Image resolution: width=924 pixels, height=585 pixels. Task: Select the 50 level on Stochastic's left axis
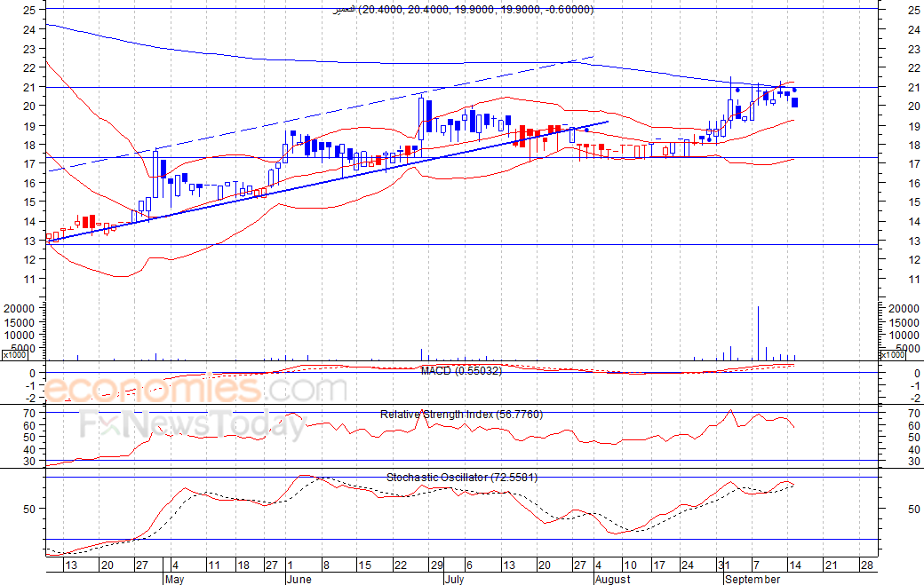click(x=28, y=510)
